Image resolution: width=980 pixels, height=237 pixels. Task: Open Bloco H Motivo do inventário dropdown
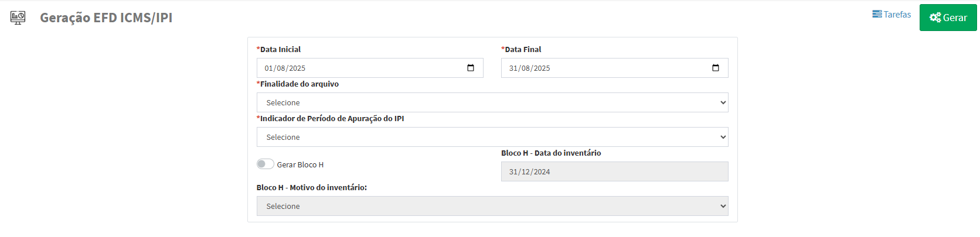[491, 206]
